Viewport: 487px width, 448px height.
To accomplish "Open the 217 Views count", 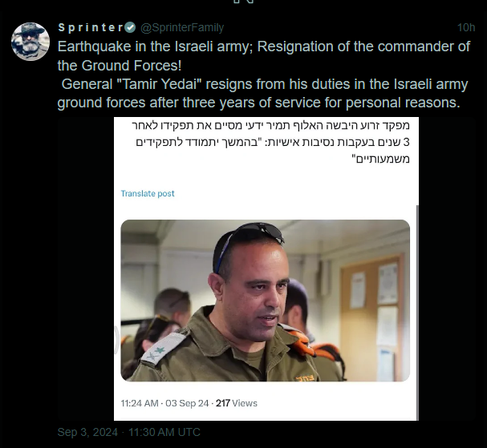I will [x=235, y=401].
